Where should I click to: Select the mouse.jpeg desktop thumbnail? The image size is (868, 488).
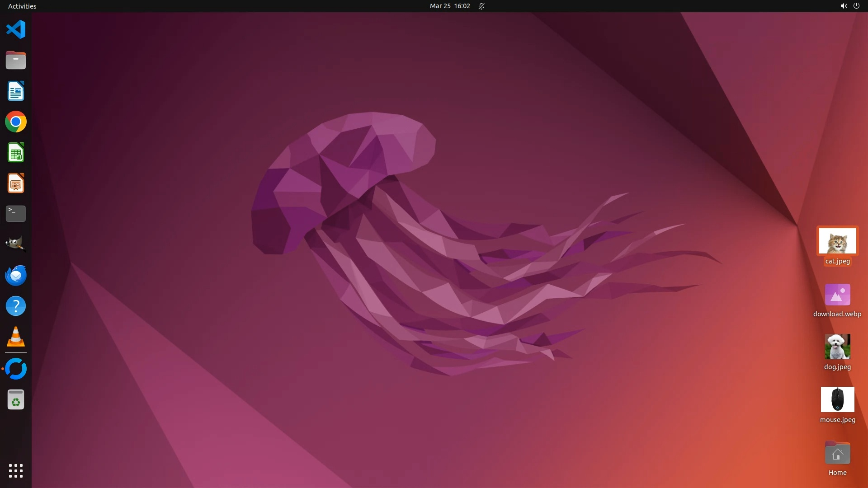tap(837, 399)
